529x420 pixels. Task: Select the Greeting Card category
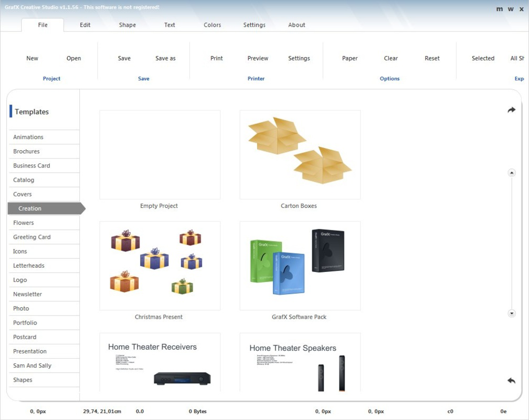44,237
